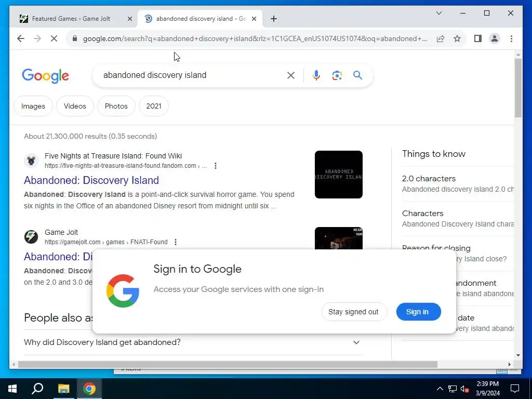
Task: Click the horizontal scrollbar thumb
Action: [x=228, y=364]
